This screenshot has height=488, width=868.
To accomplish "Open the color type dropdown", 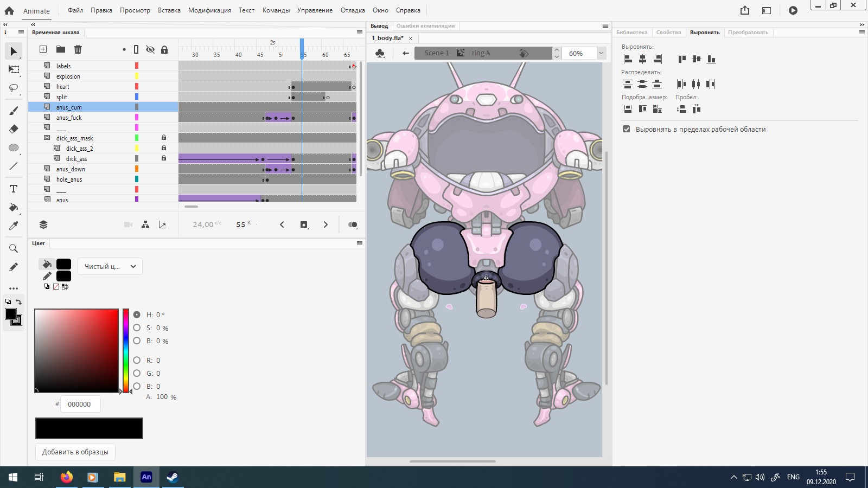I will click(x=110, y=266).
